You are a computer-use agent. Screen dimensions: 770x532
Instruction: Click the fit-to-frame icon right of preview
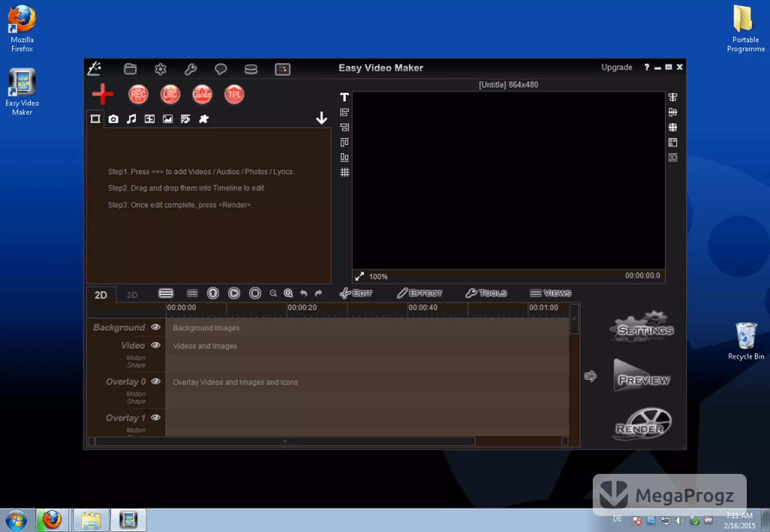673,142
